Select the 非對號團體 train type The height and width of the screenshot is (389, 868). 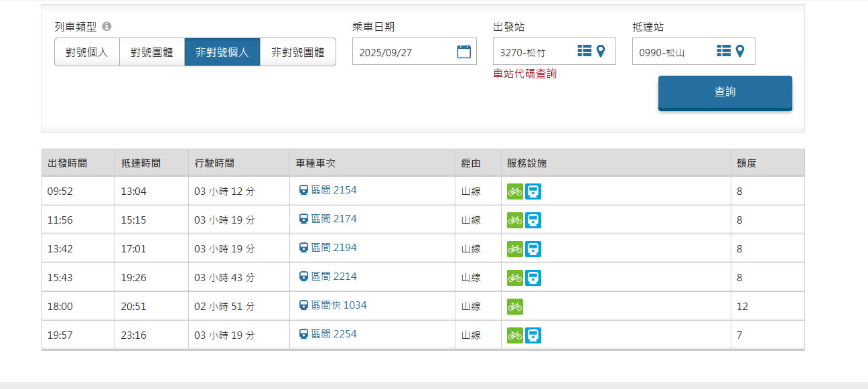pyautogui.click(x=298, y=52)
